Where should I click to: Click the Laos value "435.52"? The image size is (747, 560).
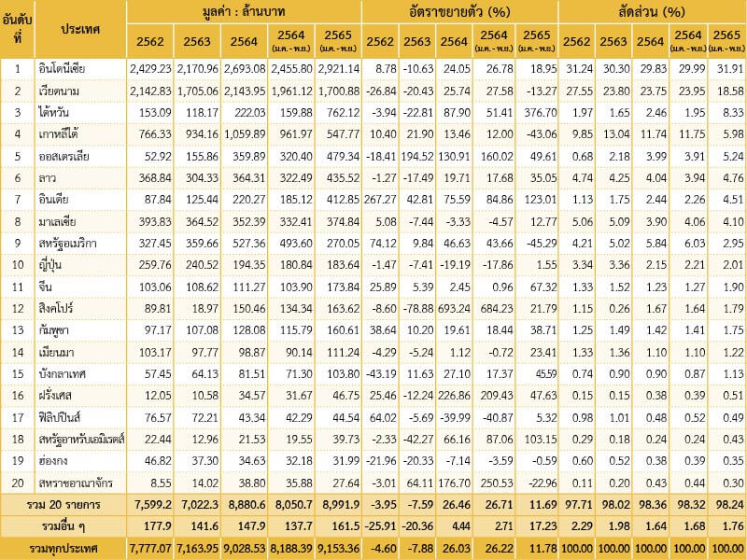pyautogui.click(x=344, y=178)
